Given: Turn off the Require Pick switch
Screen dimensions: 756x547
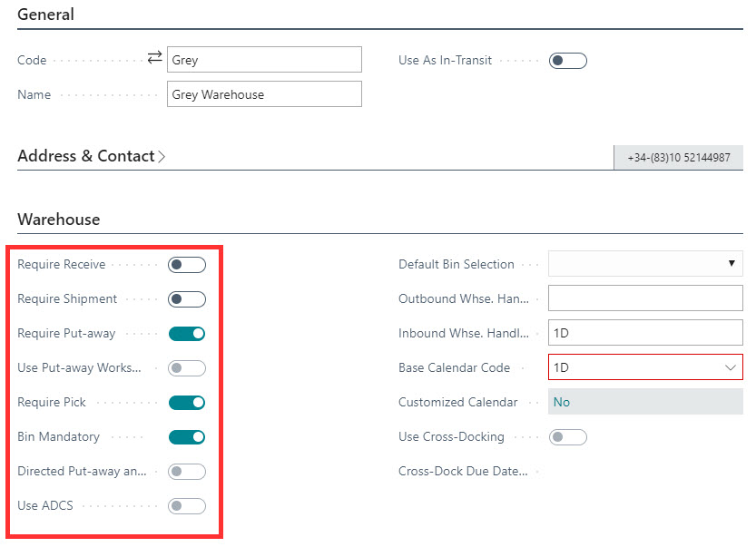Looking at the screenshot, I should coord(187,403).
